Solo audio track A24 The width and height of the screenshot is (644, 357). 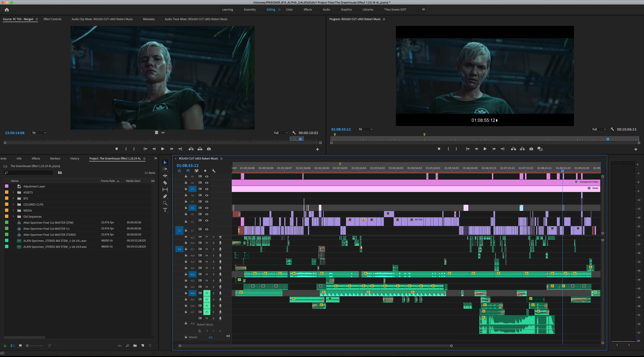coord(214,293)
